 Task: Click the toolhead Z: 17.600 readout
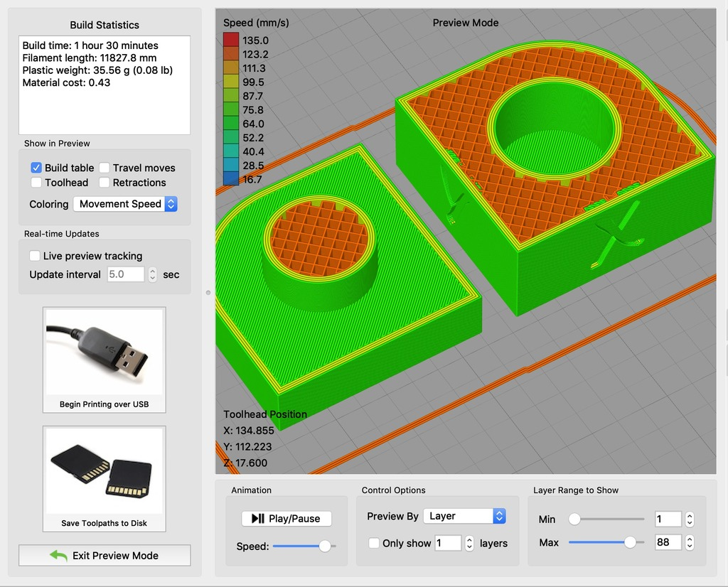[x=245, y=463]
